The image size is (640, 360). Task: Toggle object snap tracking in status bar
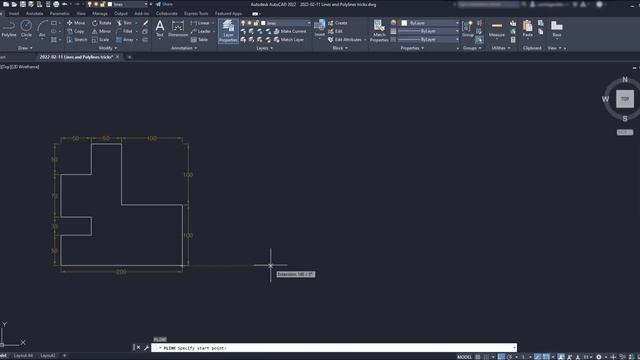coord(538,357)
